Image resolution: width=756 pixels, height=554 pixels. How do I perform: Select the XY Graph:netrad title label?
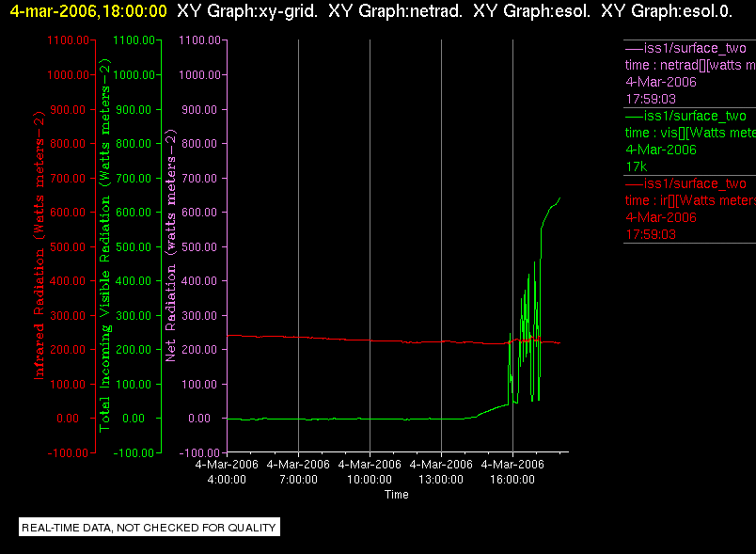[x=395, y=10]
